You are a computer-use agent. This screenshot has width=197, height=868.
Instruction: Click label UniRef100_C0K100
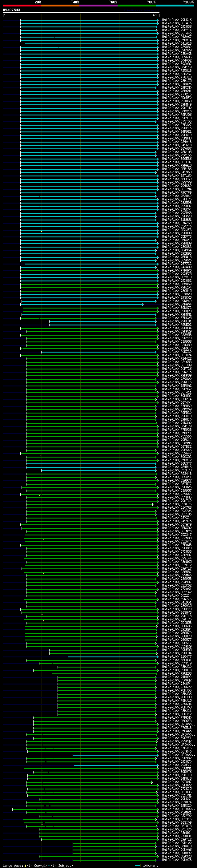[x=177, y=843]
